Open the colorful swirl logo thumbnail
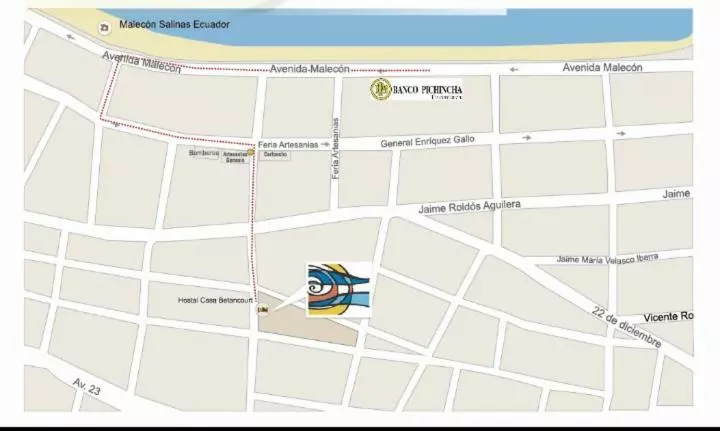This screenshot has width=720, height=431. click(339, 289)
